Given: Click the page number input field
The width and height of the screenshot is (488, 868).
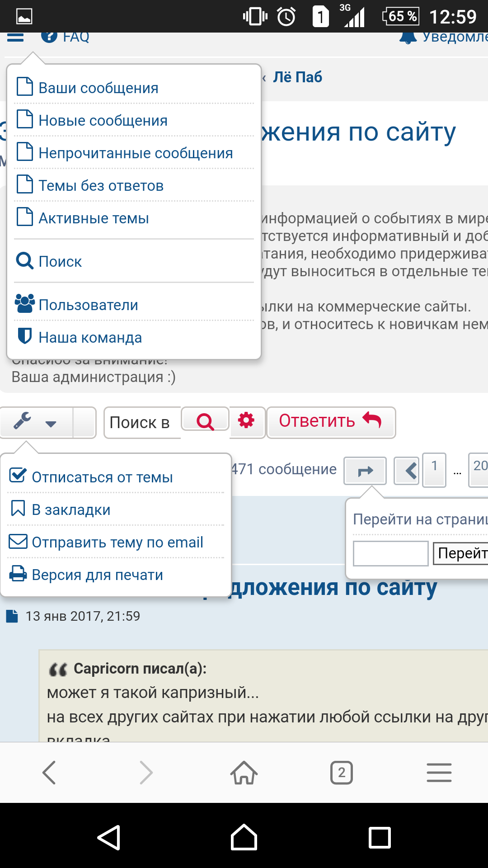Looking at the screenshot, I should tap(390, 553).
